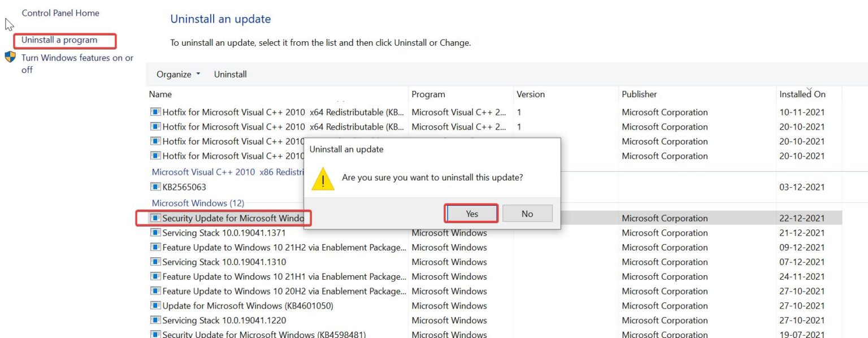The image size is (868, 338).
Task: Go to Control Panel Home
Action: pos(60,12)
